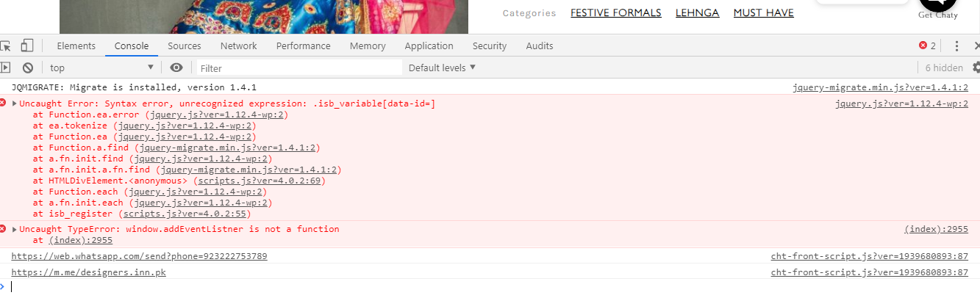Click the FESTIVE FORMALS category link
980x298 pixels.
click(615, 12)
